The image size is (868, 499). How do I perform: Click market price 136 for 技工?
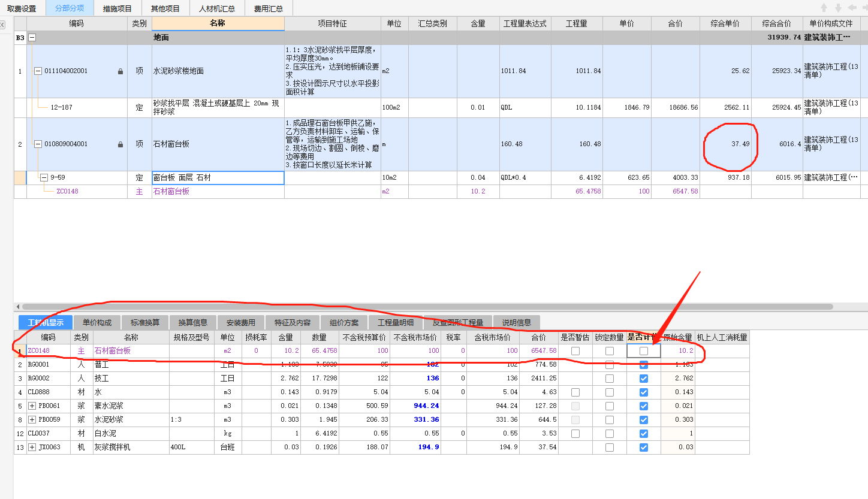[415, 379]
